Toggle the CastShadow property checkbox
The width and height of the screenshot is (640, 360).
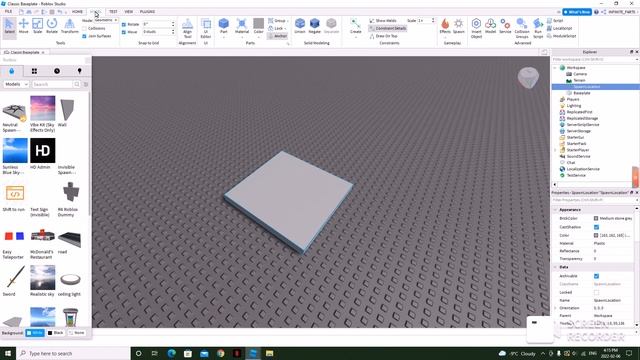[596, 227]
